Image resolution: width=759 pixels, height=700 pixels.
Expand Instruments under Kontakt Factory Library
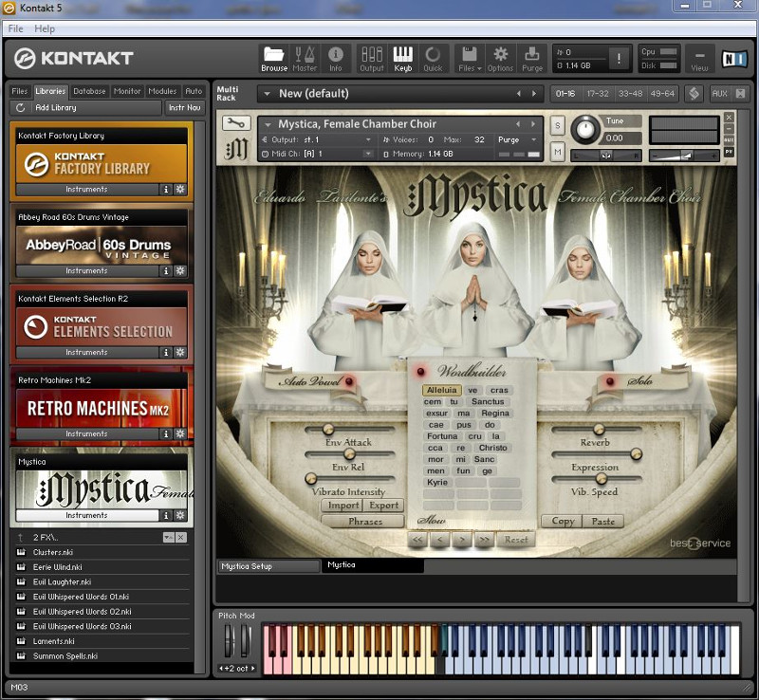[x=87, y=190]
